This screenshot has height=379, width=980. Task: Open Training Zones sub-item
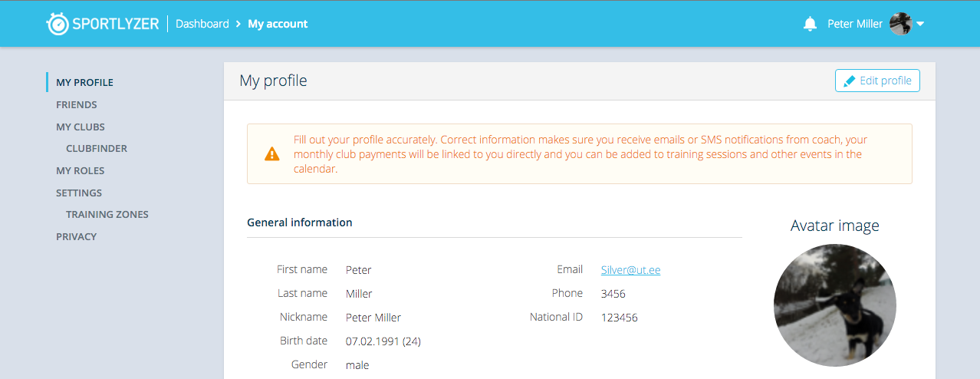pyautogui.click(x=107, y=215)
